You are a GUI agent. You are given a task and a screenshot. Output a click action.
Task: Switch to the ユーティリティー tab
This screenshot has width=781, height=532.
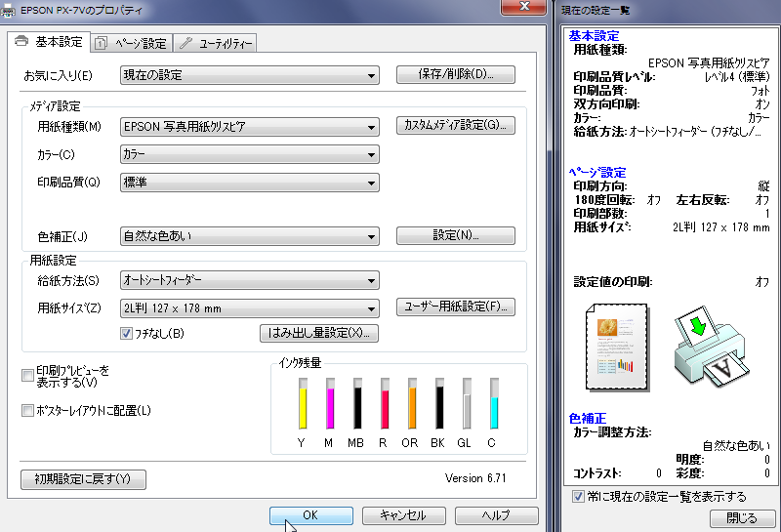215,43
